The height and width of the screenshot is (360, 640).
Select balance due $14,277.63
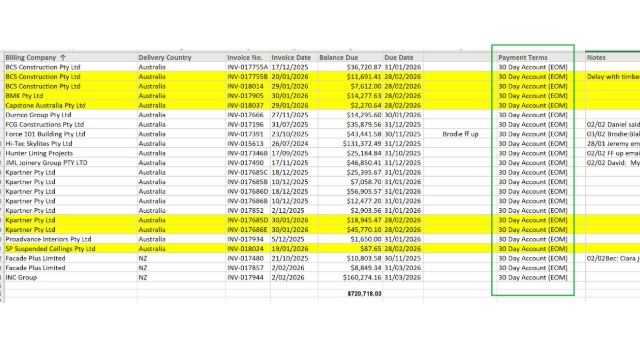(x=364, y=96)
